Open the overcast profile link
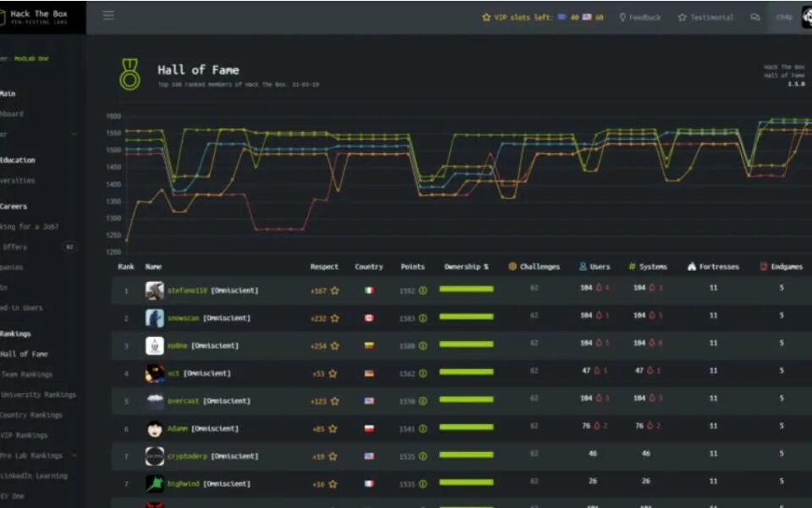 coord(184,401)
